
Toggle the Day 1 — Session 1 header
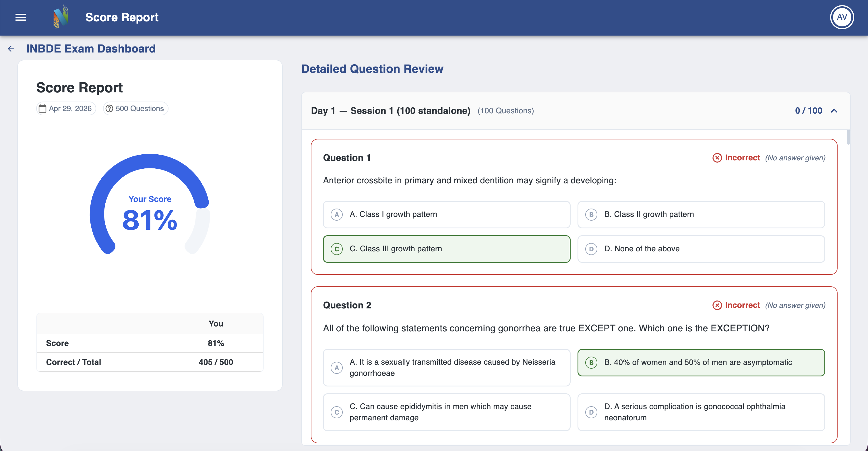[576, 111]
